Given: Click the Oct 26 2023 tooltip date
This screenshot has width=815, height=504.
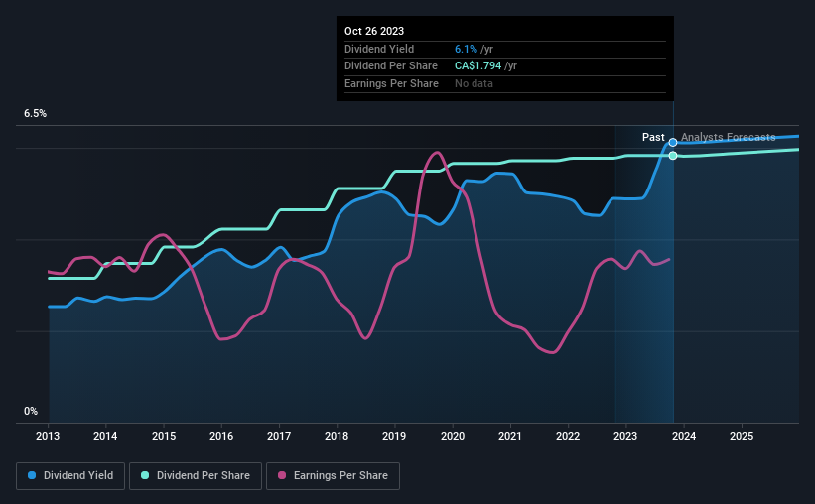Looking at the screenshot, I should [374, 31].
